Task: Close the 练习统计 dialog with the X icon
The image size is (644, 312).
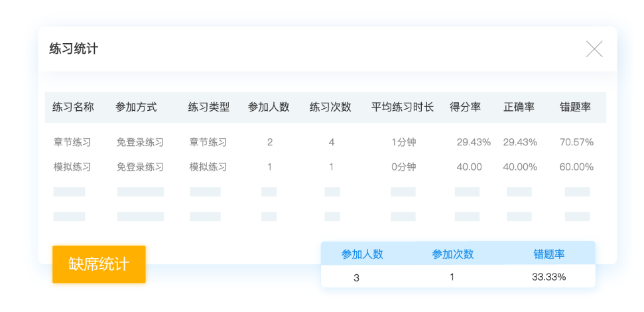Action: click(594, 49)
